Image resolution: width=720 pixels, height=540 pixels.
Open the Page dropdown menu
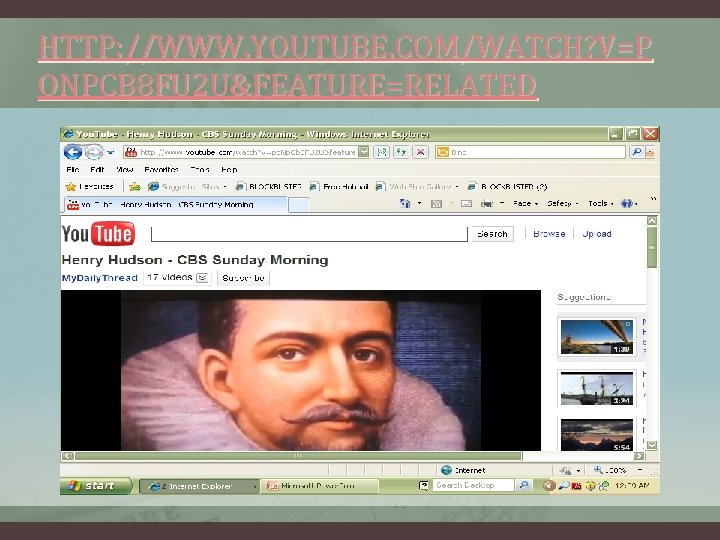pos(525,203)
